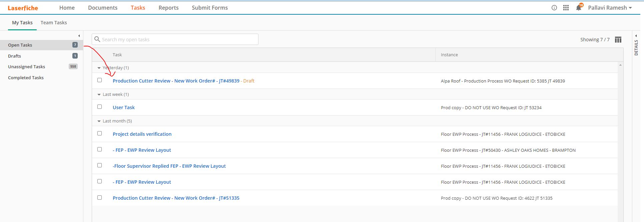Check the last FEP JT#11456 task checkbox
The height and width of the screenshot is (222, 644).
99,181
